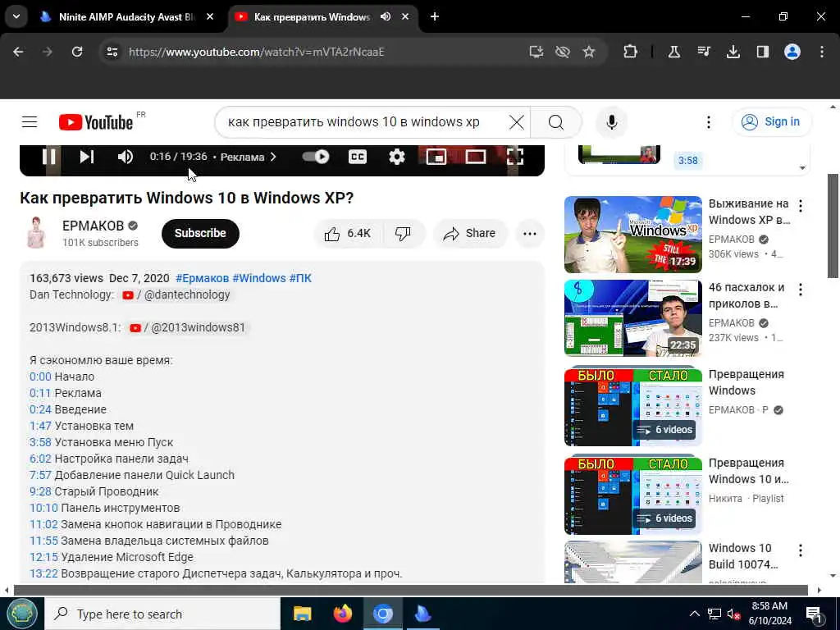
Task: Toggle the browser side panel icon
Action: point(762,52)
